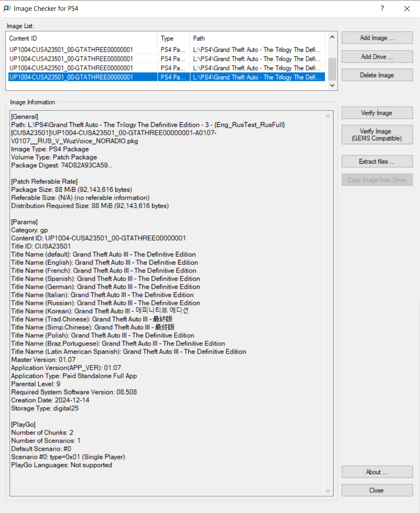This screenshot has width=420, height=513.
Task: Click Scenario #0 Single Player line
Action: [x=68, y=457]
